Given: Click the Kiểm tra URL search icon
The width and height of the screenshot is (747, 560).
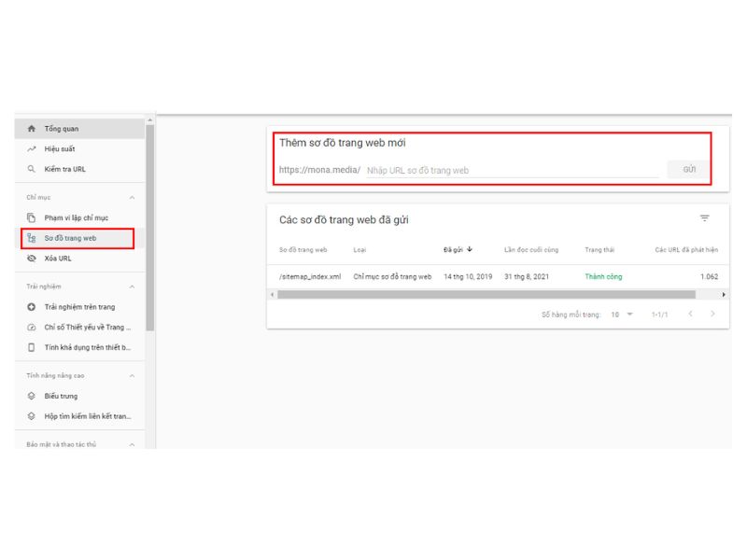Looking at the screenshot, I should (32, 169).
